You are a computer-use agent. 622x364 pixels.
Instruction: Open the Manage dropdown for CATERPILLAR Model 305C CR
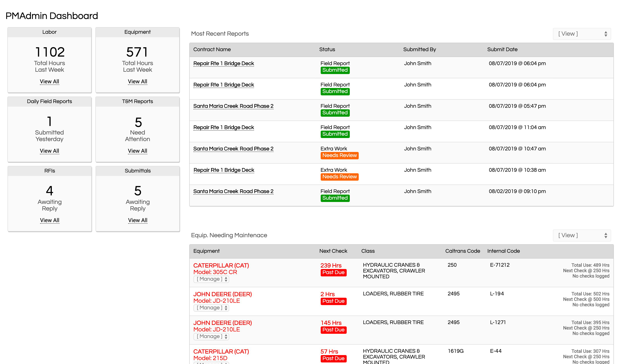point(211,279)
